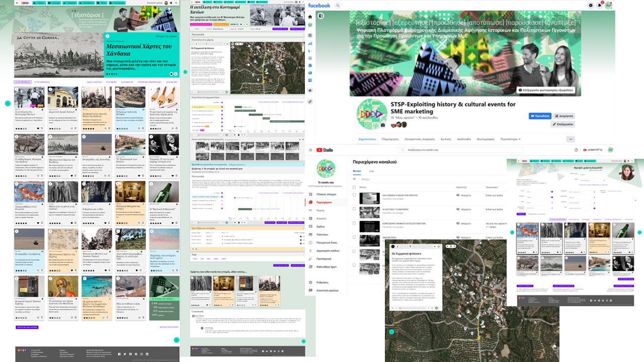Collapse the Επισυναπτόμενα στο γεγονός section
This screenshot has height=362, width=644.
click(302, 139)
